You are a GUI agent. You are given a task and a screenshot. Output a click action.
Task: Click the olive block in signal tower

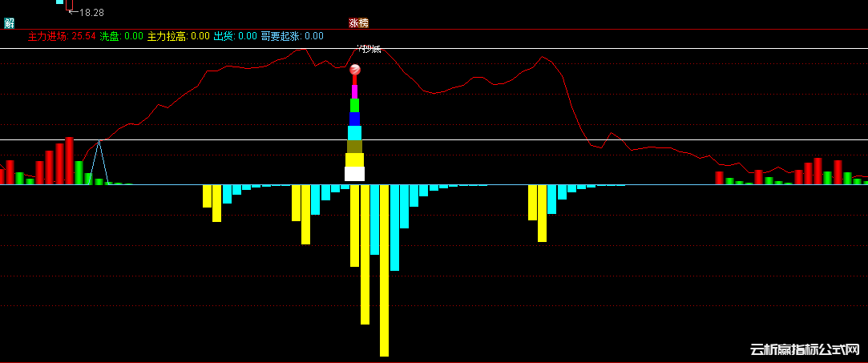(x=354, y=147)
